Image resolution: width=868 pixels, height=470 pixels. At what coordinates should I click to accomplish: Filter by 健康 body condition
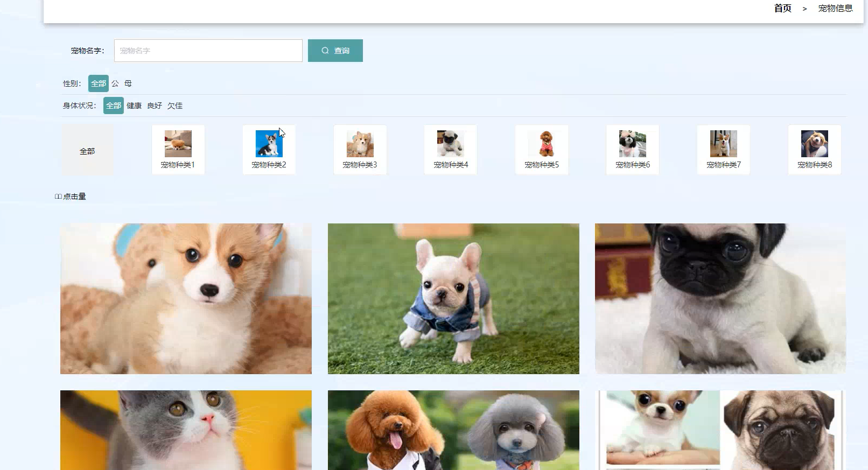click(134, 106)
